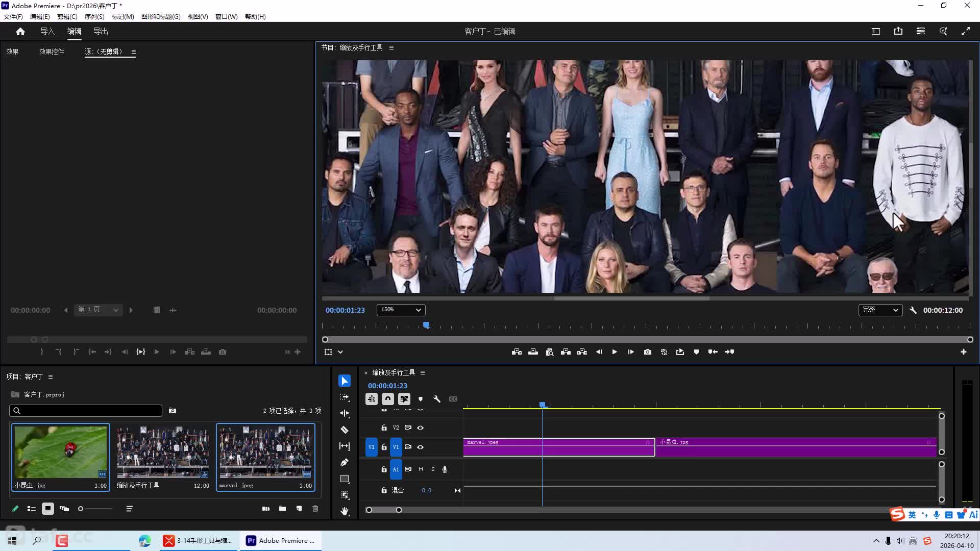Add marker in timeline panel

[421, 399]
